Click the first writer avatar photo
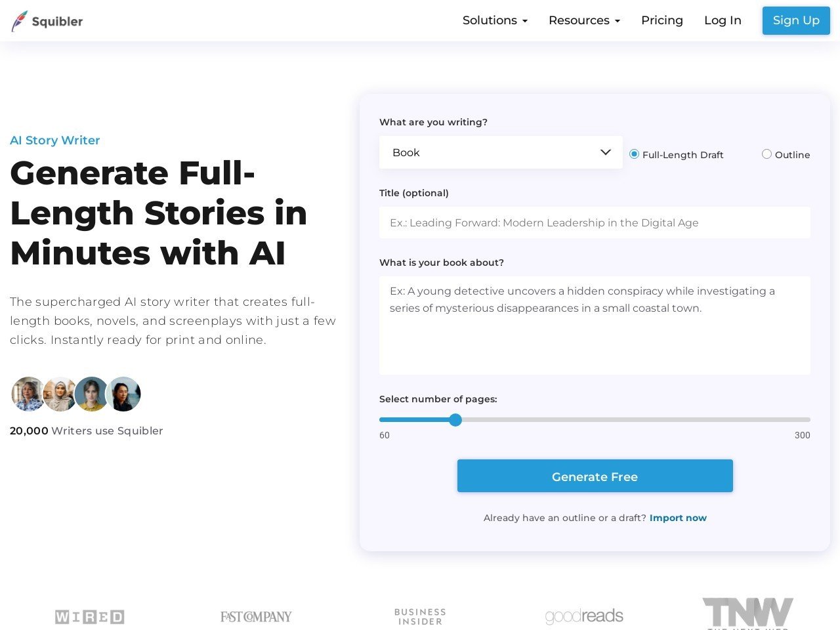 point(28,394)
